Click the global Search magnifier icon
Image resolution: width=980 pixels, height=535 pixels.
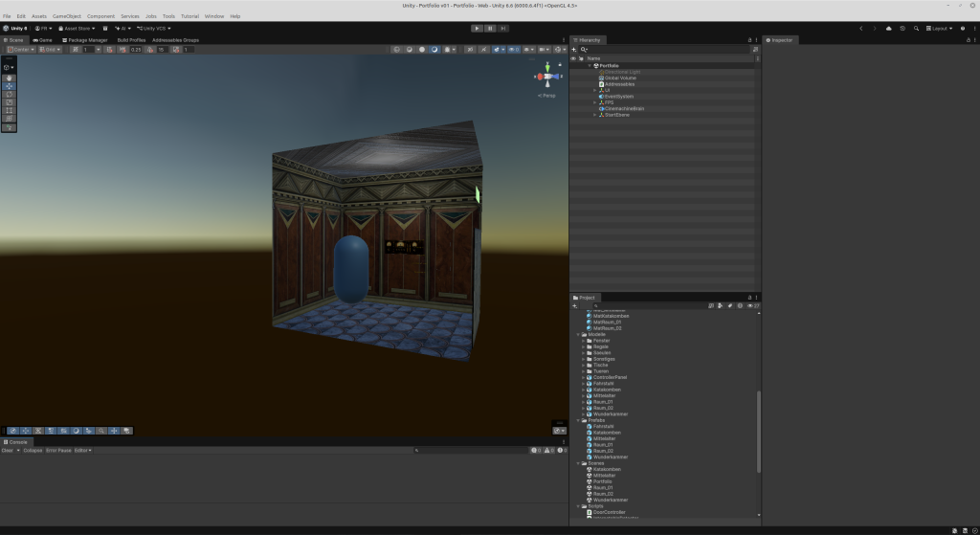point(916,28)
